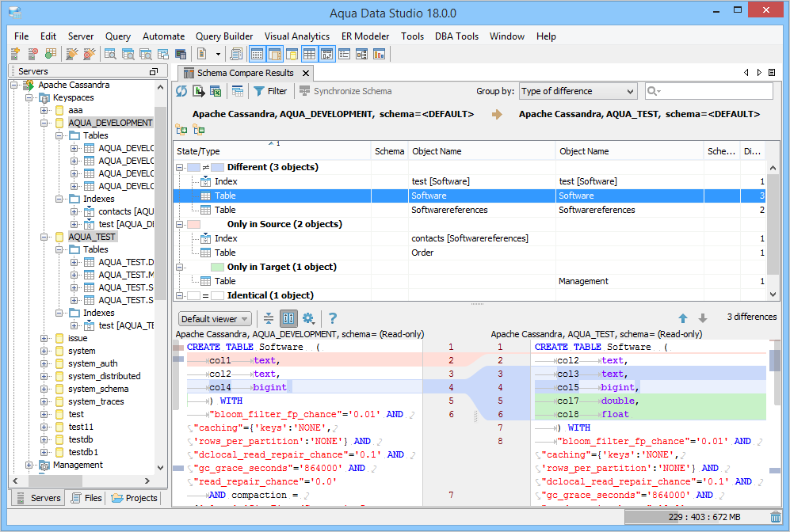Open the dropdown arrow beside the document icon
The image size is (790, 532).
pos(218,54)
